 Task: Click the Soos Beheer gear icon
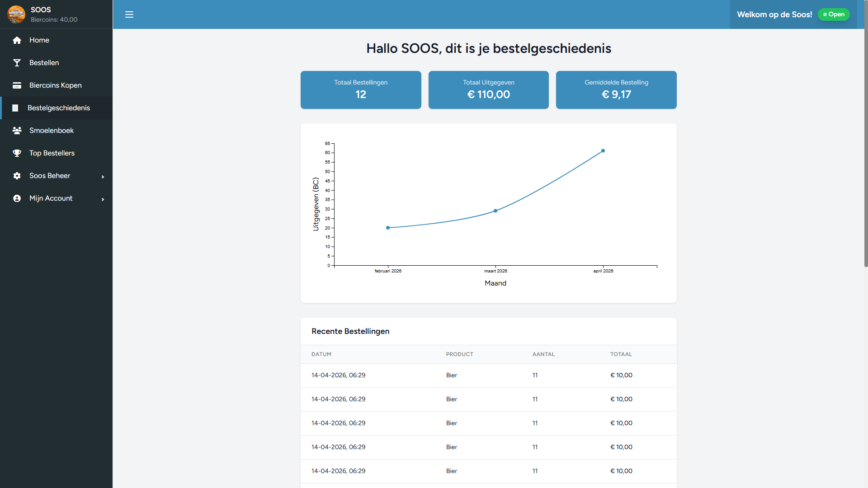point(17,176)
